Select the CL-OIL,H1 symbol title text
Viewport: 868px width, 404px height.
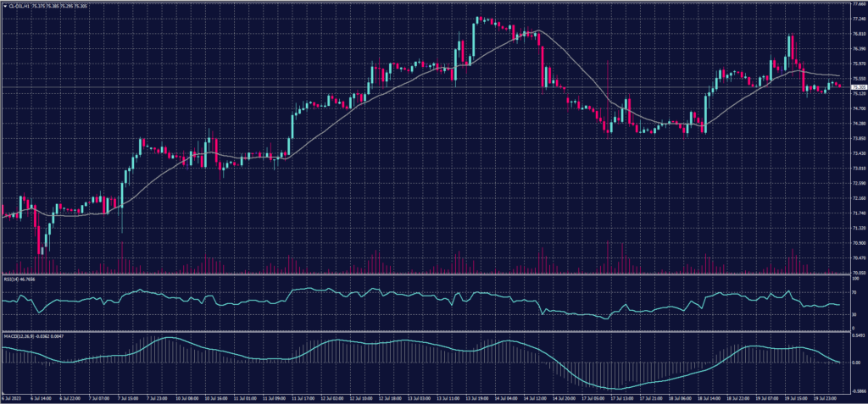[19, 8]
